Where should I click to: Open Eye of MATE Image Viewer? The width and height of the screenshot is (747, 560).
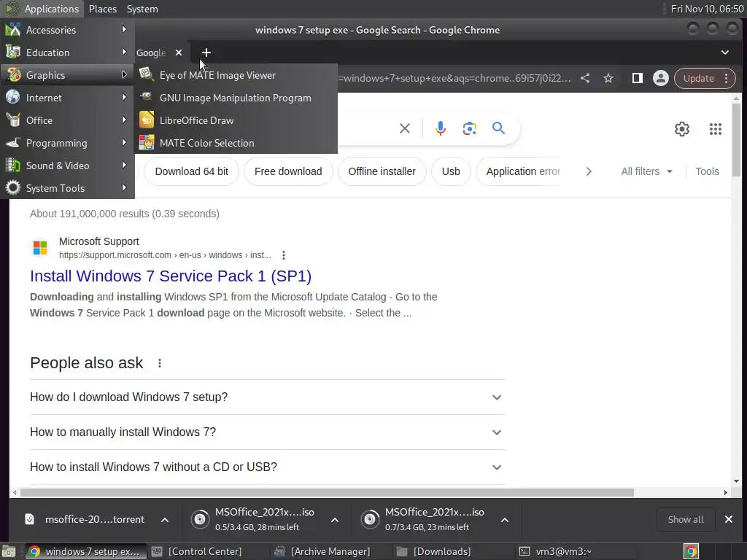coord(236,75)
